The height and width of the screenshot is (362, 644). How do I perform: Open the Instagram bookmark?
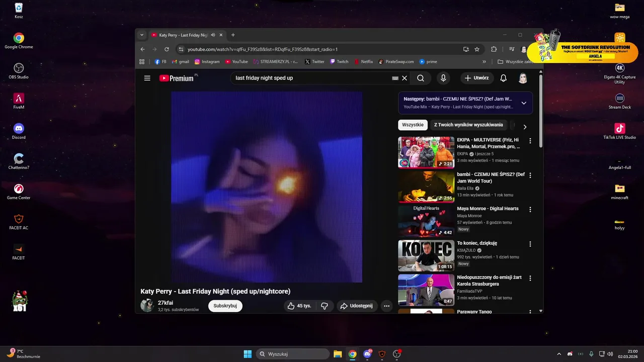pos(207,62)
